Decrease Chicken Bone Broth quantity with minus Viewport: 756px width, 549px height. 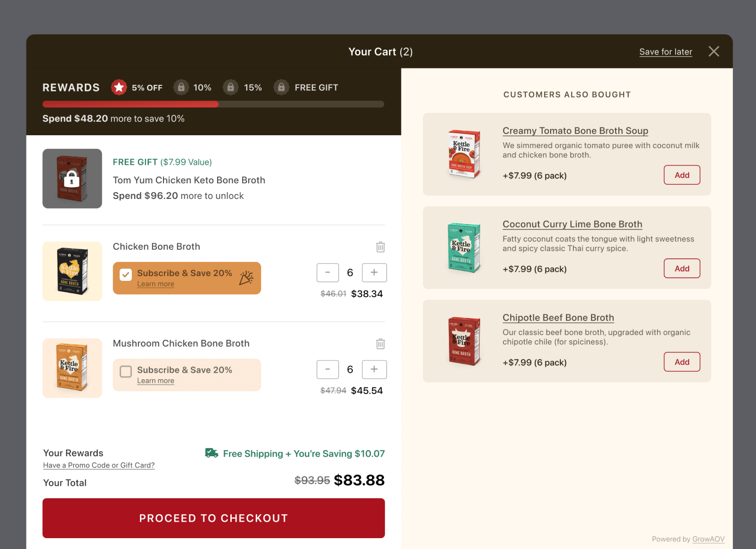(x=328, y=272)
